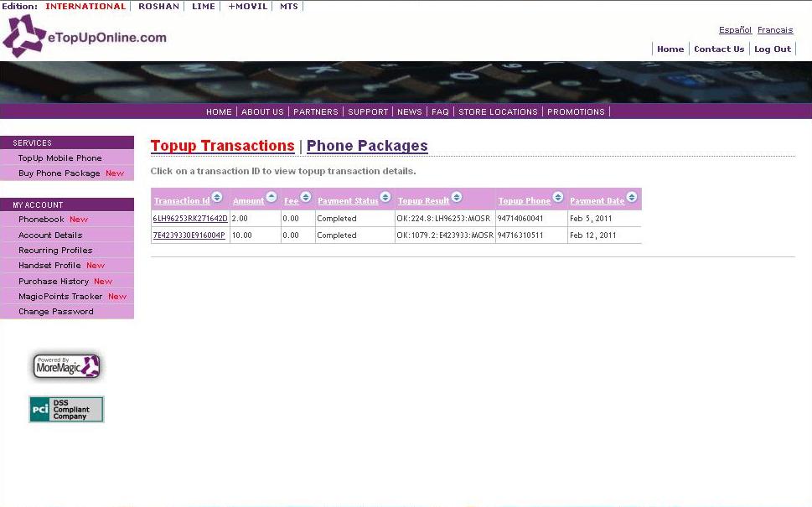Open transaction 6LH96253RK271642D details

click(x=190, y=219)
